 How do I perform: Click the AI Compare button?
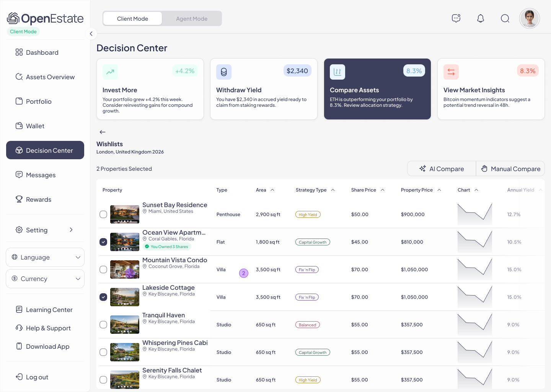tap(442, 168)
